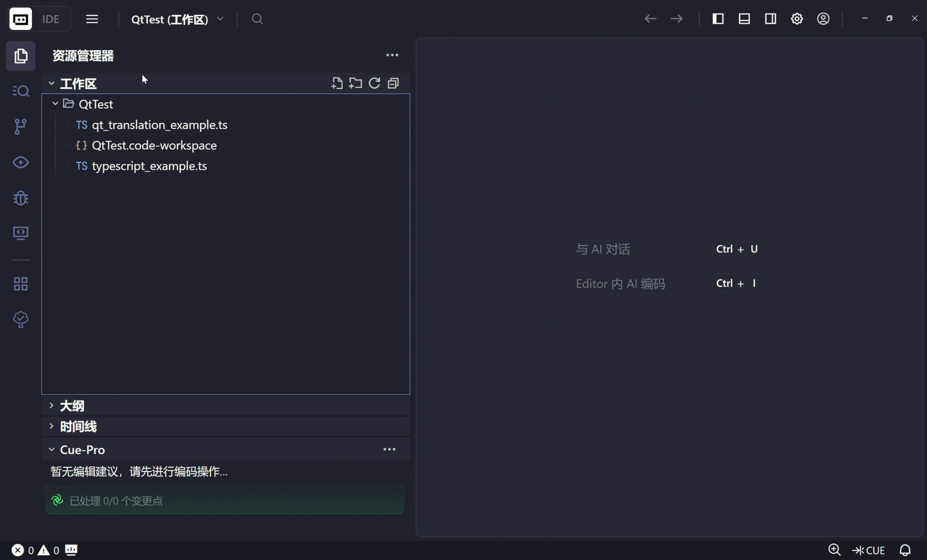The width and height of the screenshot is (927, 560).
Task: Open the terminal/console icon in the activity bar
Action: coord(21,234)
